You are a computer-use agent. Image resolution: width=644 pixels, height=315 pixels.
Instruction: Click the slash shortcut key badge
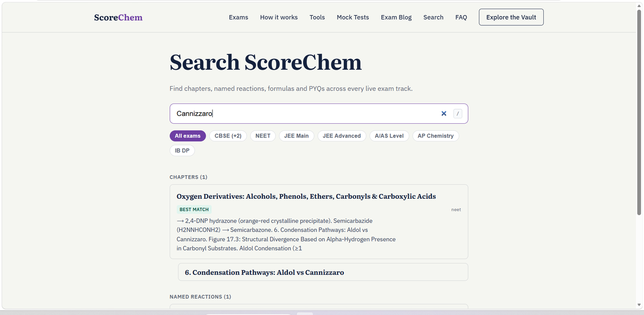(458, 114)
